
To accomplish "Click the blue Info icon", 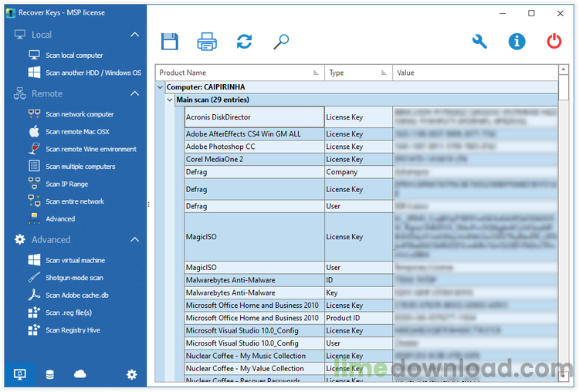I will [x=516, y=42].
